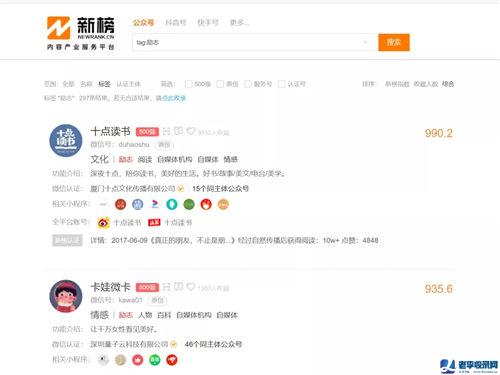Click the 500强 badge next to 十点读书
This screenshot has width=500, height=375.
pos(147,132)
